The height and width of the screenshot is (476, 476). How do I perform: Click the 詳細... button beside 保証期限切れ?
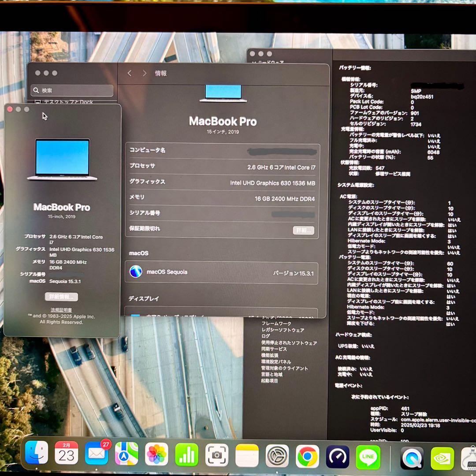(303, 230)
